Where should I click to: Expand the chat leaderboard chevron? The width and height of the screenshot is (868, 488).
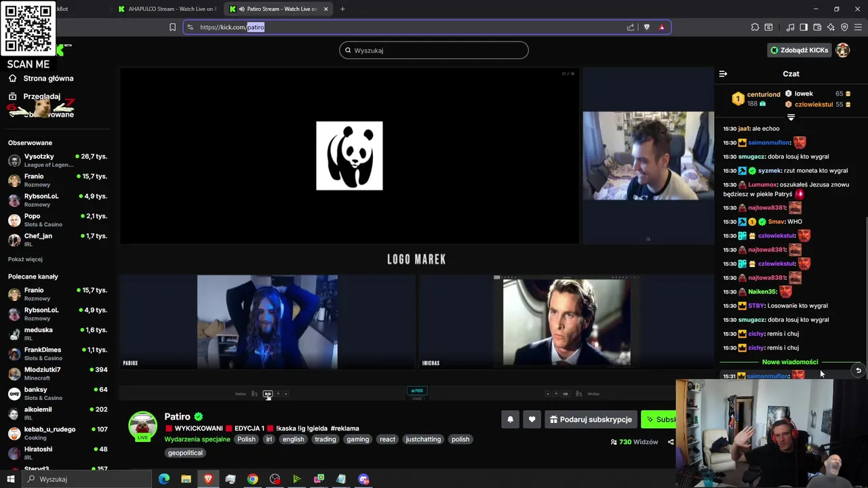(791, 117)
